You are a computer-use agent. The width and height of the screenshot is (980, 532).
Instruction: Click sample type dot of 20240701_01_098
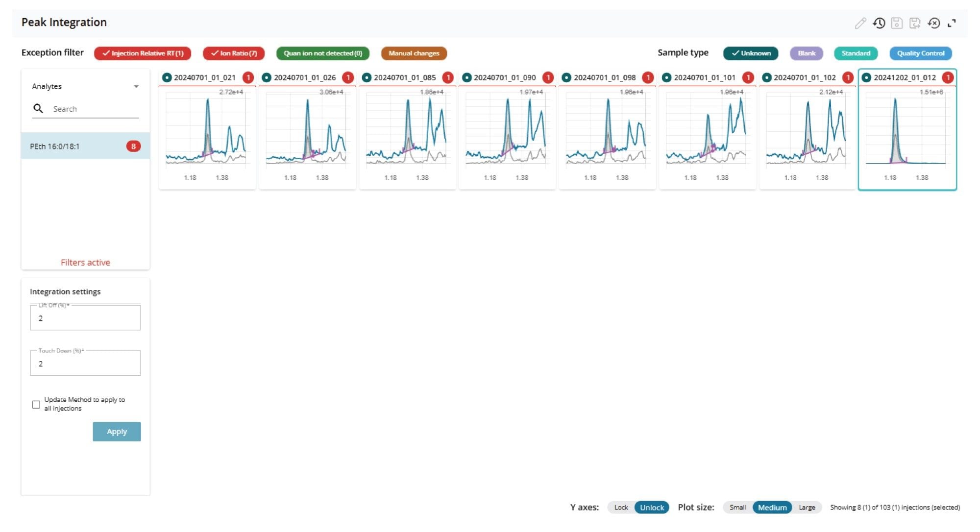click(x=566, y=77)
